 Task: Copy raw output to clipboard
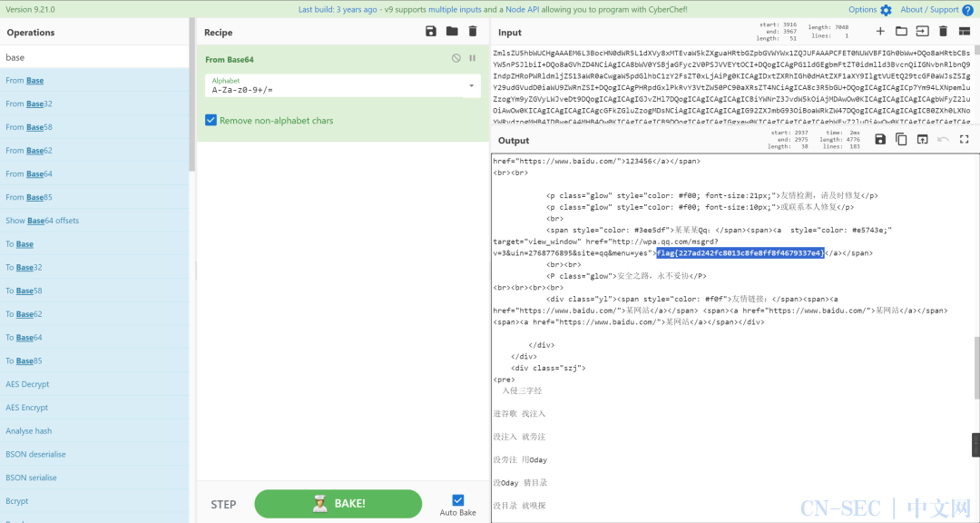[x=901, y=139]
